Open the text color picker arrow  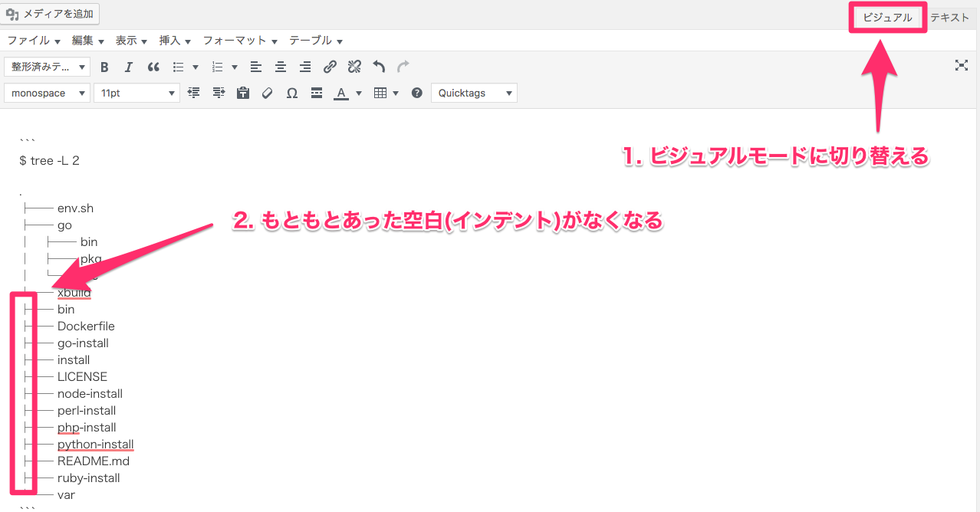click(x=359, y=94)
